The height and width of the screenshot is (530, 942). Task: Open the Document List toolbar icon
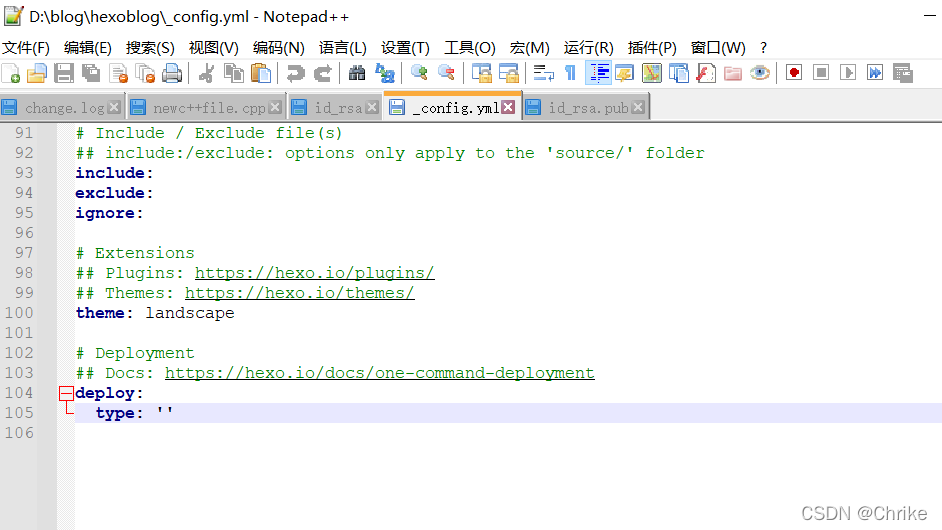679,73
